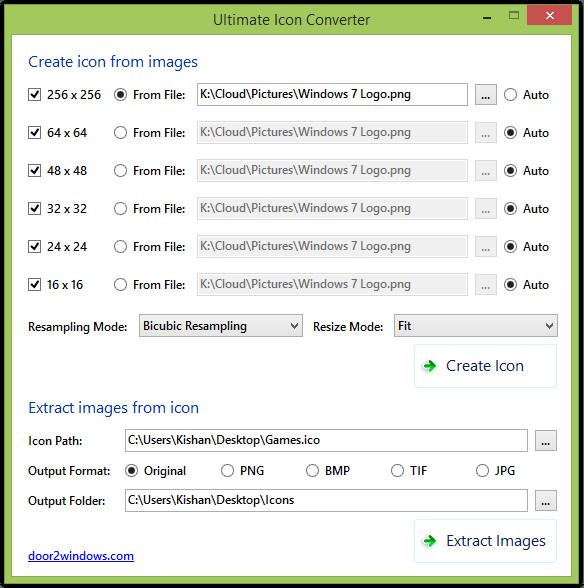
Task: Select Auto radio for 64 x 64
Action: tap(510, 132)
